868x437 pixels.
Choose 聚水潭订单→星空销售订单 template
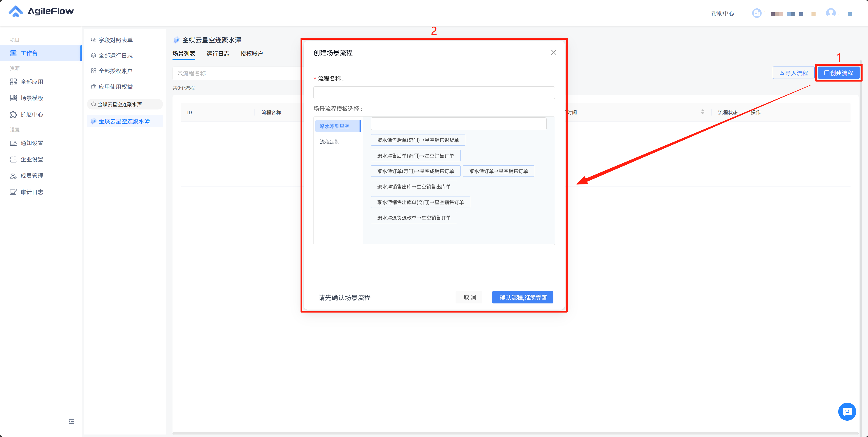coord(498,171)
